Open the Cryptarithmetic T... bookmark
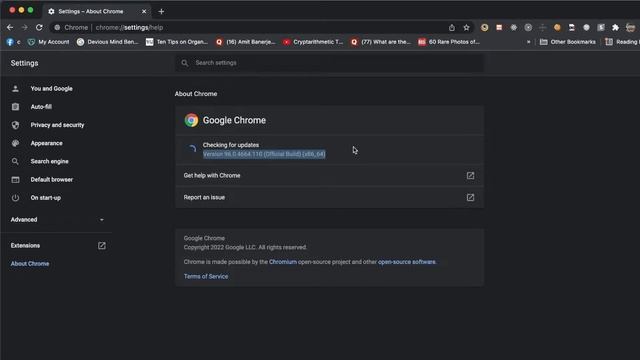The height and width of the screenshot is (360, 640). [x=313, y=42]
